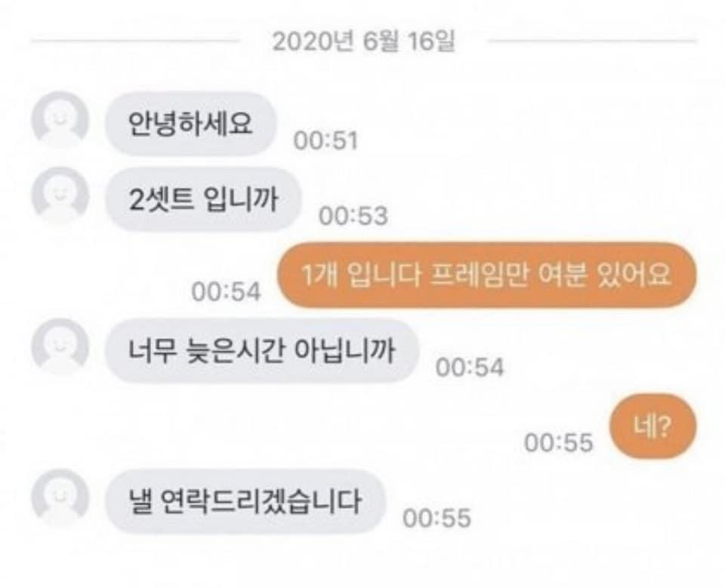Viewport: 725px width, 588px height.
Task: Click the word 늦은시간 in gray bubble
Action: (234, 351)
